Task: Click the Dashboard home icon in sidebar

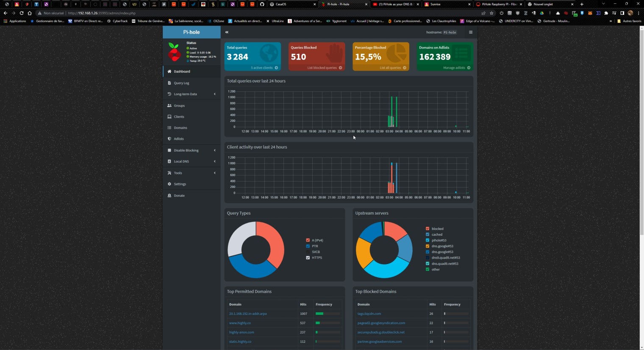Action: [169, 72]
